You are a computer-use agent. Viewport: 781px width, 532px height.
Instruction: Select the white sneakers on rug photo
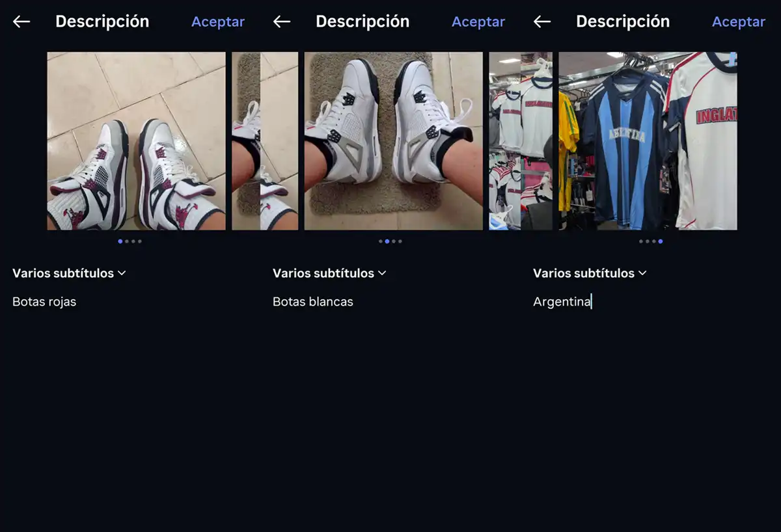coord(394,141)
